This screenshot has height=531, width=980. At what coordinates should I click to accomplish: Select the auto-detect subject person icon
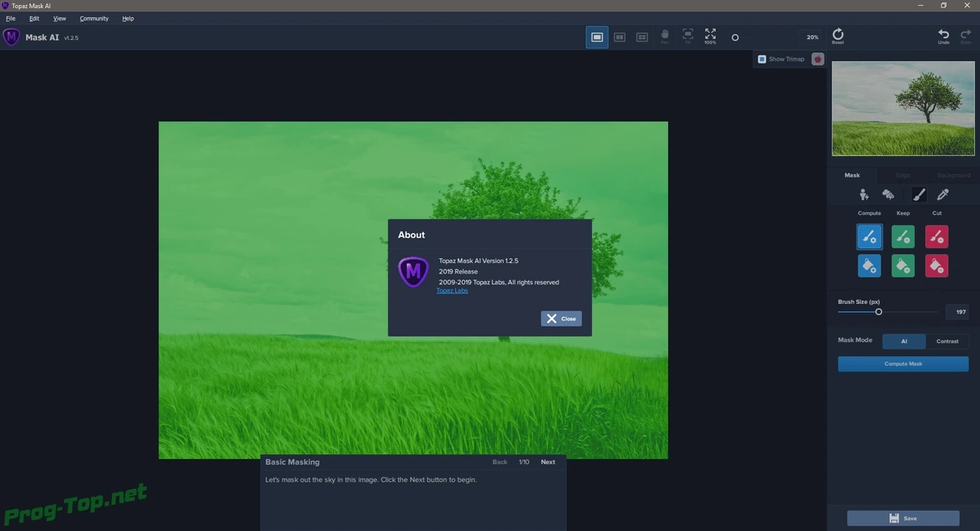pos(864,194)
